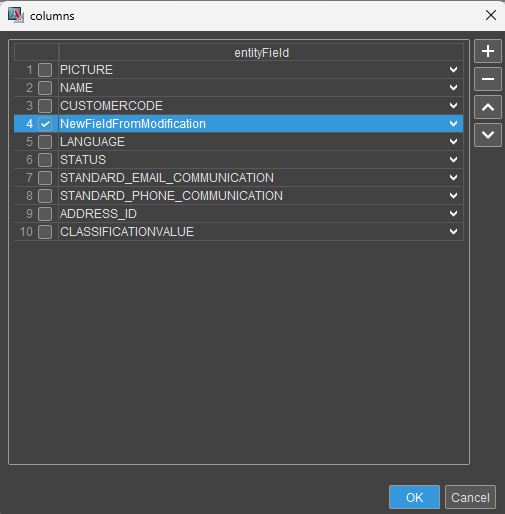Move selected column up with arrow icon
Image resolution: width=505 pixels, height=514 pixels.
488,107
